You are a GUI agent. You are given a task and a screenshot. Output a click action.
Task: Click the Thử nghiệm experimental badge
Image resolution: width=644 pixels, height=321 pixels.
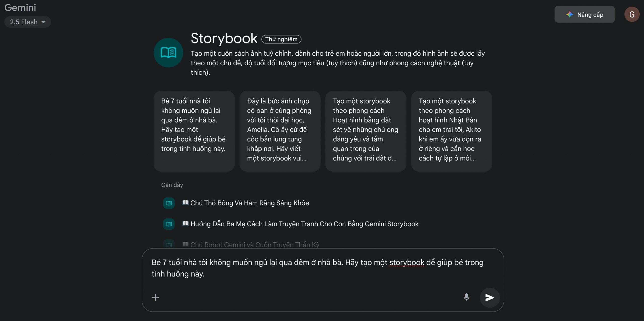[281, 39]
